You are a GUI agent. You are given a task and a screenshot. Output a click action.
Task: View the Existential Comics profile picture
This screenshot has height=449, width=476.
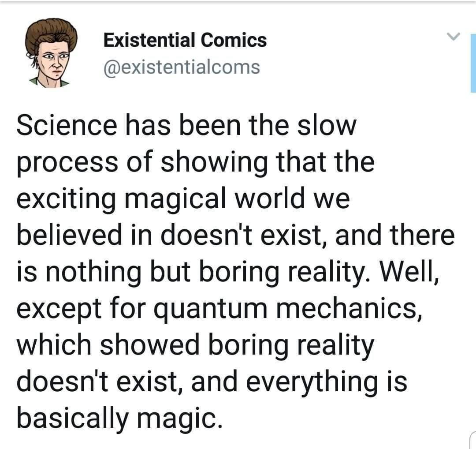(x=51, y=51)
